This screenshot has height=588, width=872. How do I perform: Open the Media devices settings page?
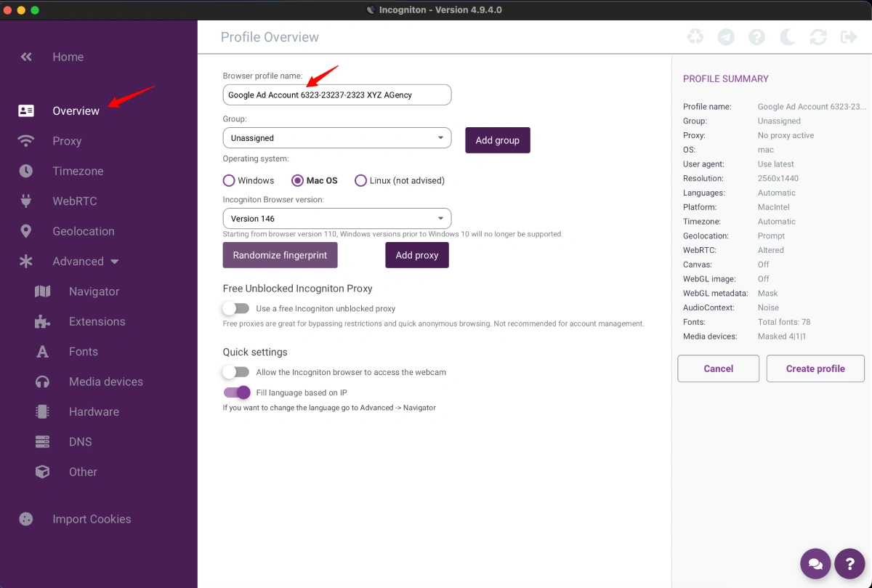coord(106,382)
